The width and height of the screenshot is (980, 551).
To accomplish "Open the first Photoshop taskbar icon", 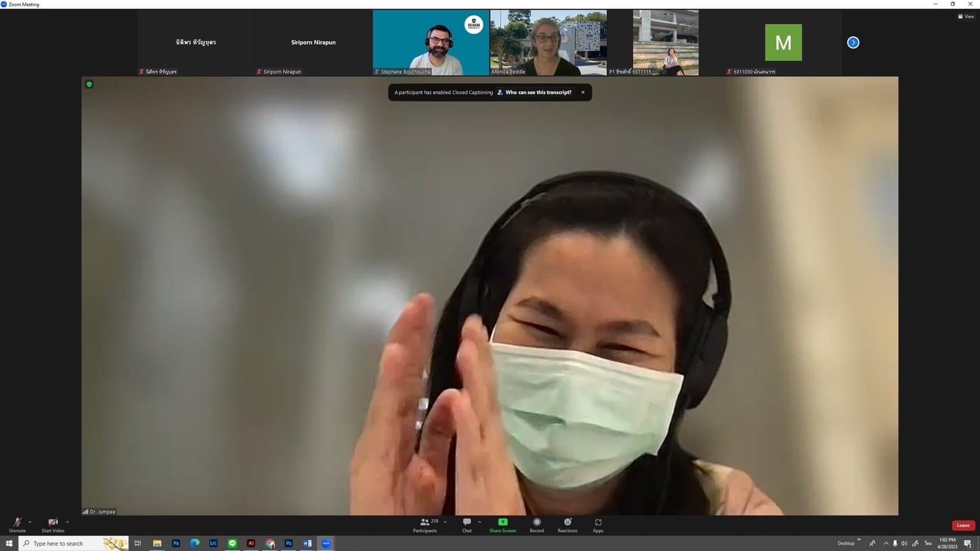I will pyautogui.click(x=176, y=544).
